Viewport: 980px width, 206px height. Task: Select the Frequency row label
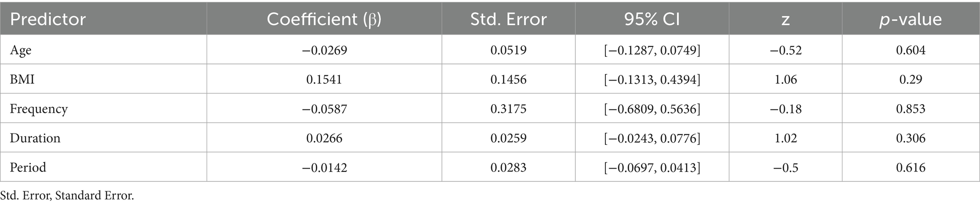click(x=39, y=109)
